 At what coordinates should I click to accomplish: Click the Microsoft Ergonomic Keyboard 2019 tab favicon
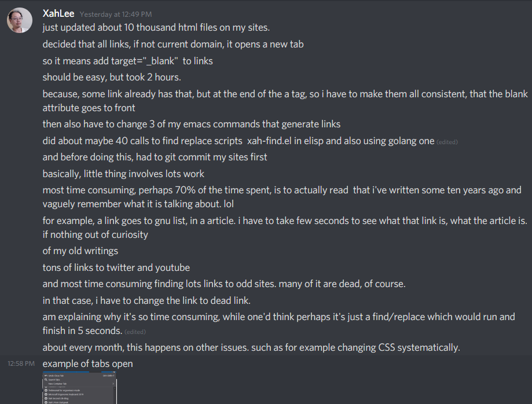(x=46, y=395)
